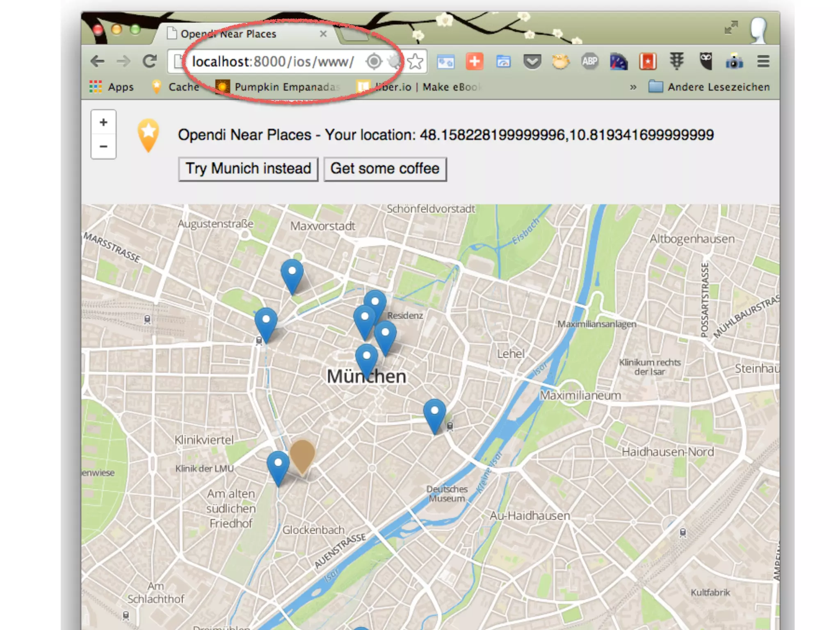Click the geolocation target icon in address bar

click(x=374, y=62)
